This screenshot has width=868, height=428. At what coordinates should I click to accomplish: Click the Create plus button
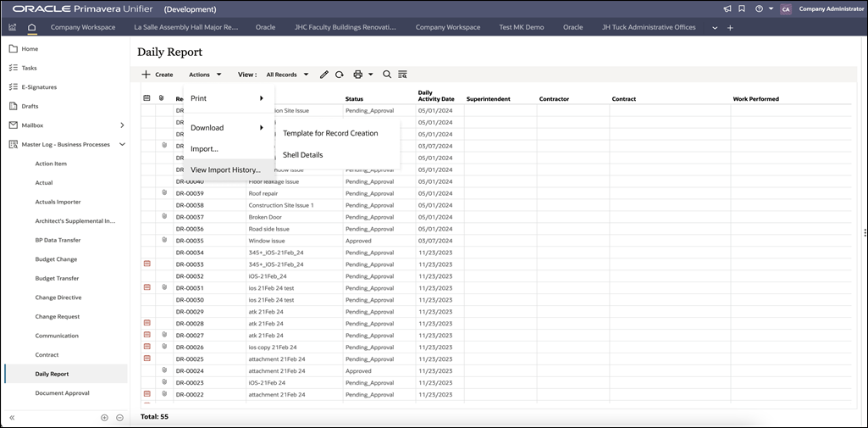point(158,75)
